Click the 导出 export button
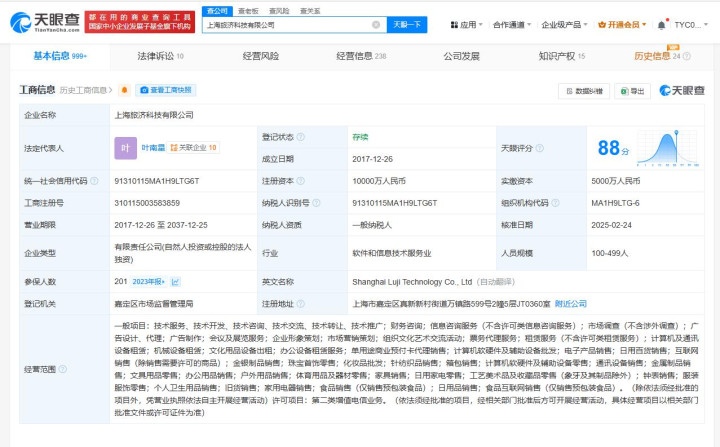This screenshot has height=447, width=720. point(632,91)
